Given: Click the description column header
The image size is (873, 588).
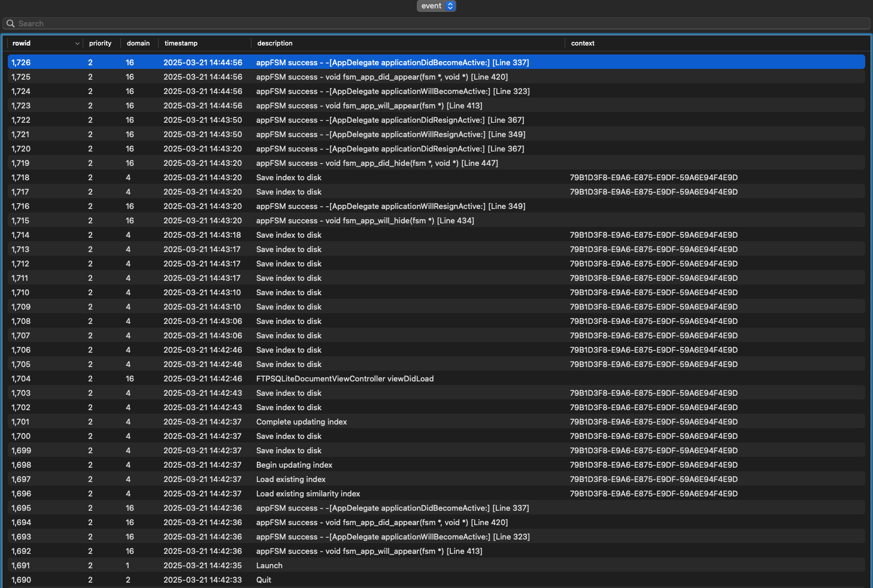Looking at the screenshot, I should (x=275, y=44).
